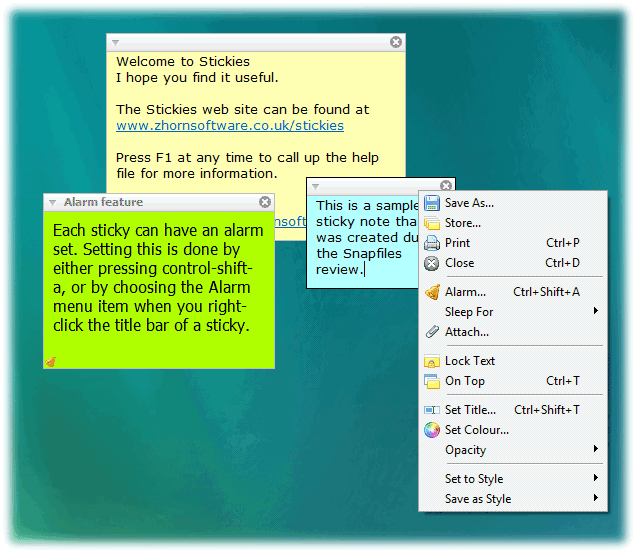Click the Print printer icon
The width and height of the screenshot is (636, 553).
point(432,243)
